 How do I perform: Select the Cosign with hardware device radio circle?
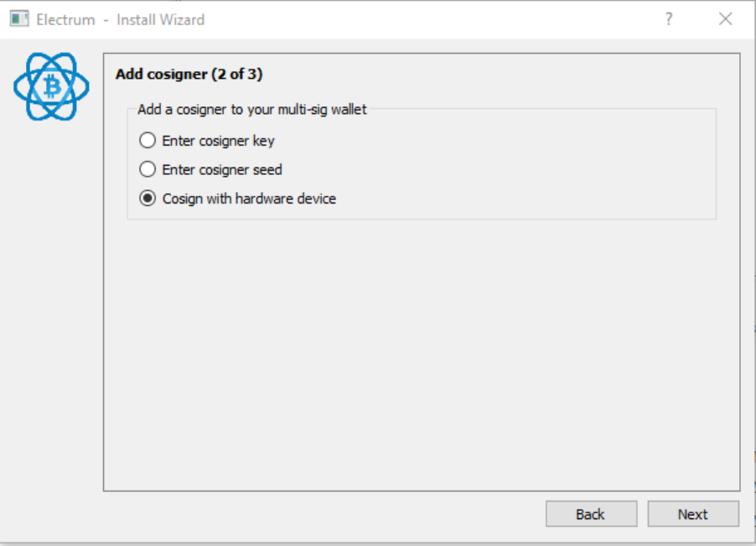pyautogui.click(x=148, y=198)
